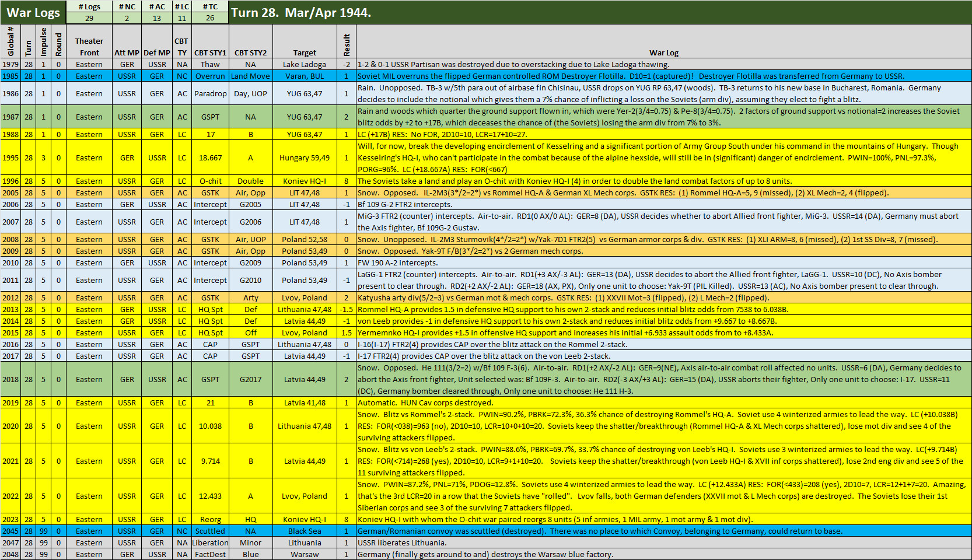Select the '# LC' summary header

182,6
